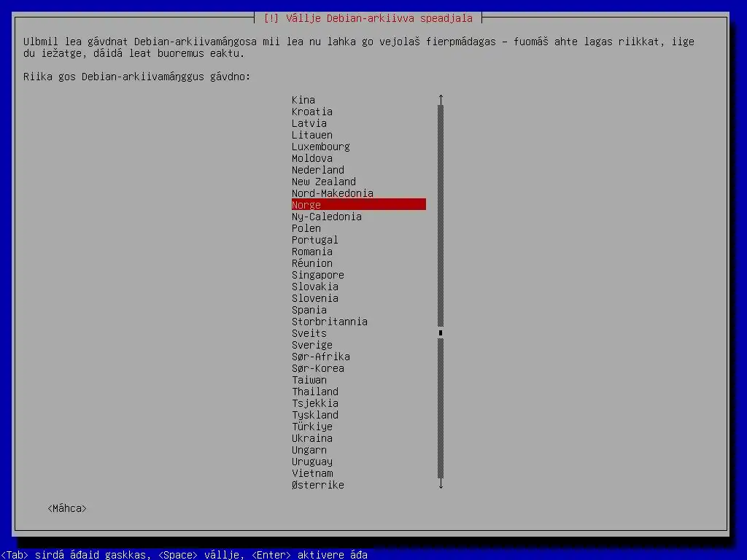
Task: Select Storbritannia entry
Action: pos(358,322)
